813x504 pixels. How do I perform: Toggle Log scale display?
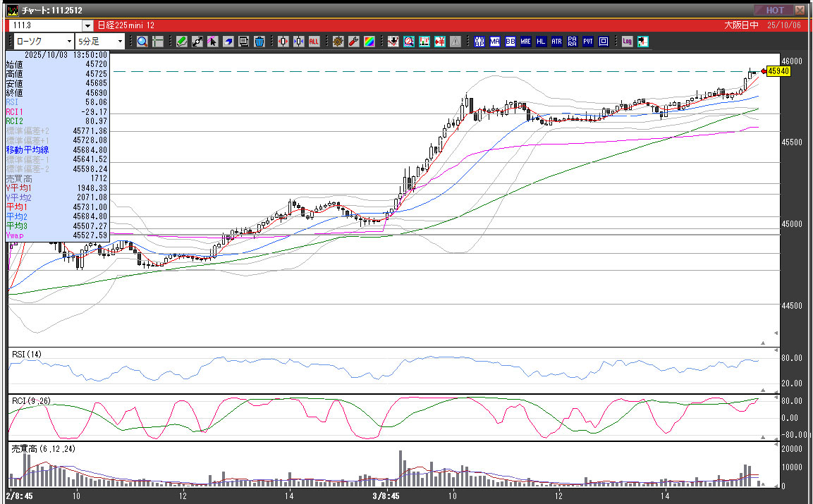pyautogui.click(x=627, y=42)
